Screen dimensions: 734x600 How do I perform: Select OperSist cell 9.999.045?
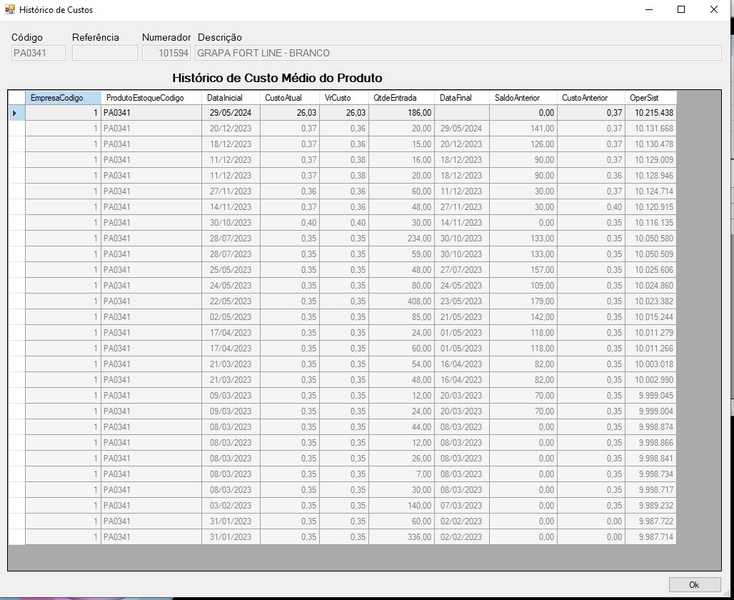coord(651,395)
